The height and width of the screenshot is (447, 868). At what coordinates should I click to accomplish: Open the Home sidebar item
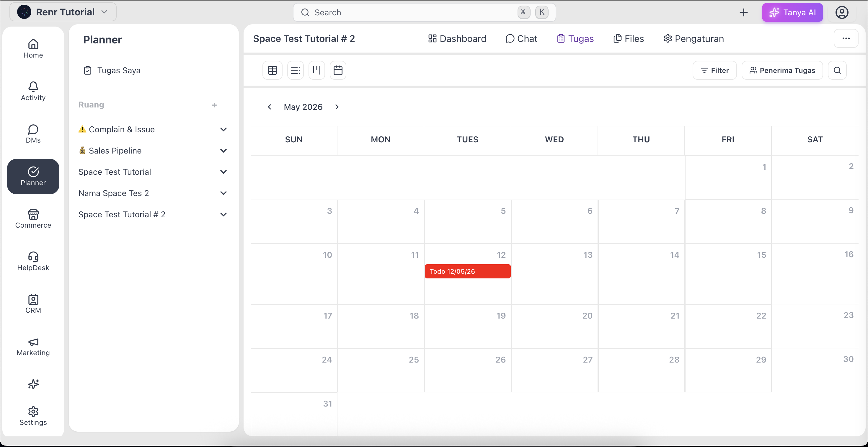tap(33, 49)
